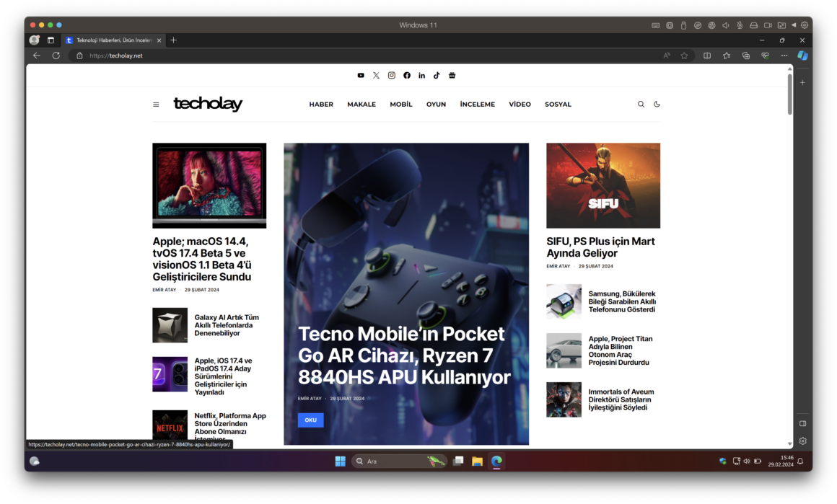The image size is (837, 504).
Task: Open File Explorer from the taskbar
Action: coord(477,461)
